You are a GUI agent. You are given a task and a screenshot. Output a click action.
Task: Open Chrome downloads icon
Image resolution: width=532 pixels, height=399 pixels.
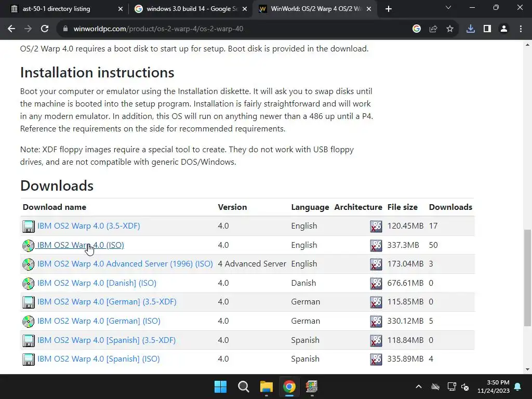(471, 29)
